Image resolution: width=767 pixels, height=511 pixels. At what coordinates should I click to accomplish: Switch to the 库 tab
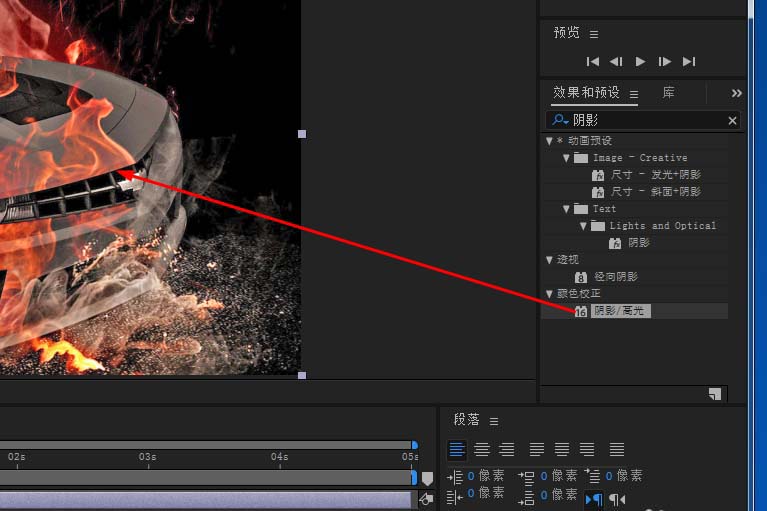(668, 93)
